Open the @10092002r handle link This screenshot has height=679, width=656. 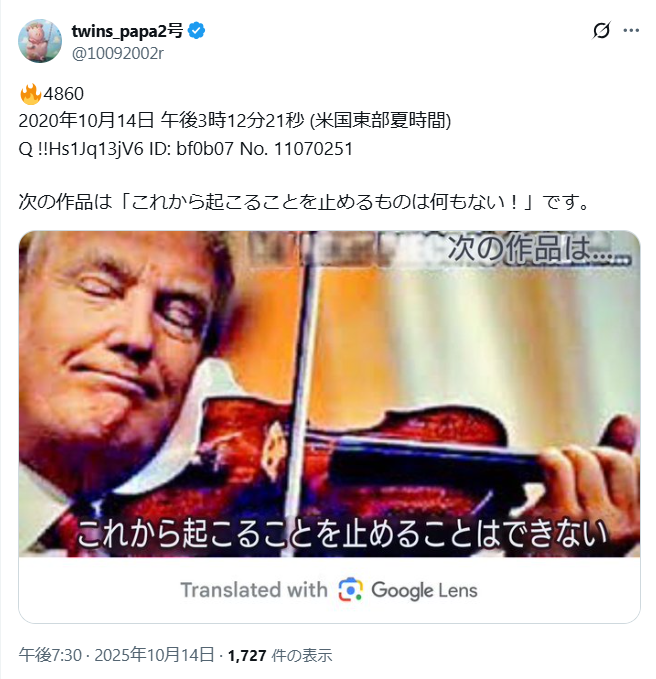117,53
